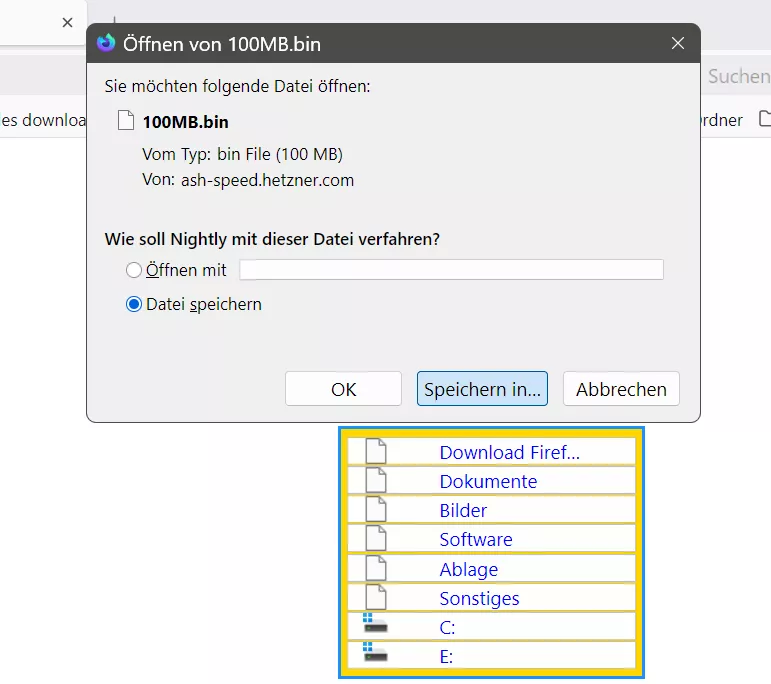The height and width of the screenshot is (684, 771).
Task: Click the 100MB.bin file icon
Action: [x=126, y=120]
